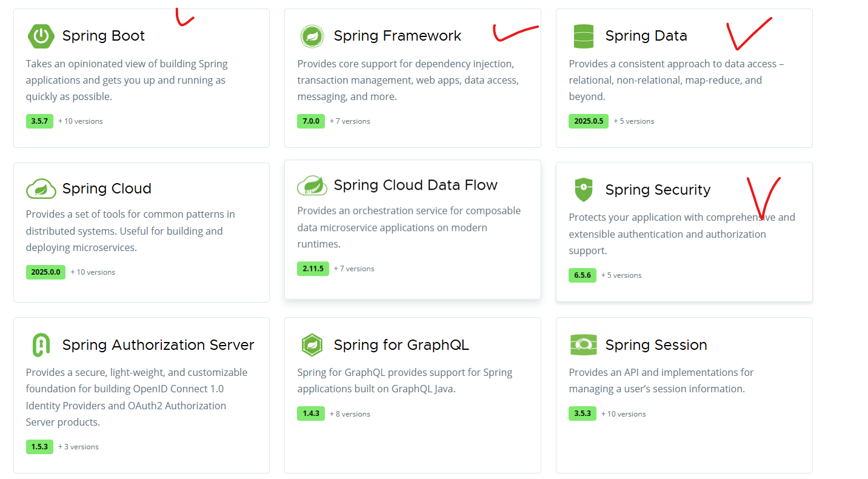Click the Spring Framework leaf icon
The image size is (868, 479).
point(312,36)
